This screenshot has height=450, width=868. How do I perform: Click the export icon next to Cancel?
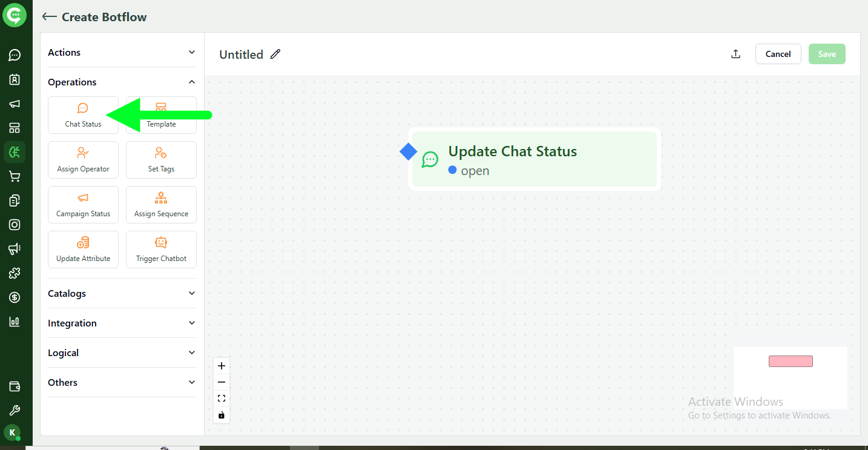point(735,54)
